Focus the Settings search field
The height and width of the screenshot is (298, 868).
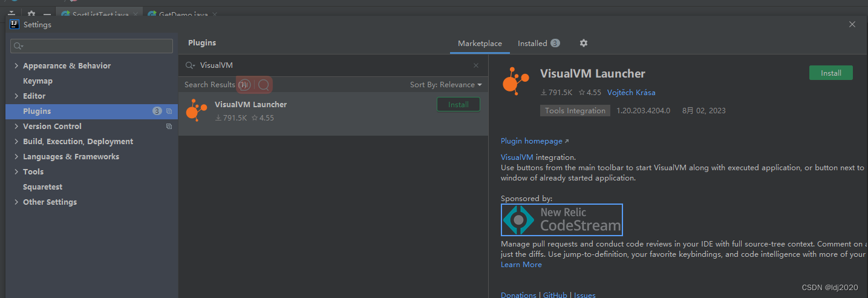(91, 46)
